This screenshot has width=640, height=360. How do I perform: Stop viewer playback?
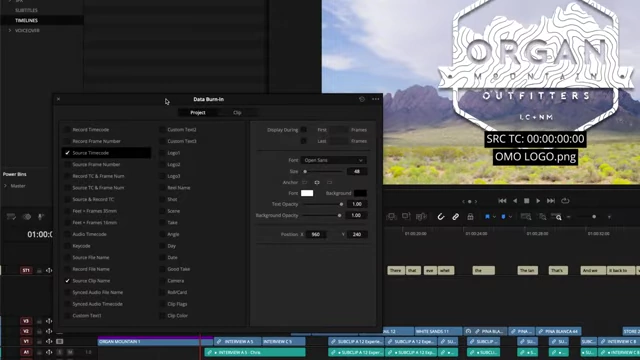[527, 201]
